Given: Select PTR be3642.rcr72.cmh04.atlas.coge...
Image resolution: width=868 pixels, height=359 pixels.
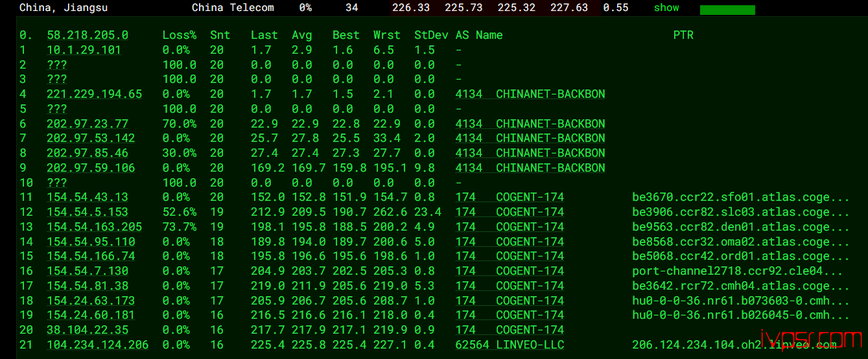Looking at the screenshot, I should coord(741,286).
